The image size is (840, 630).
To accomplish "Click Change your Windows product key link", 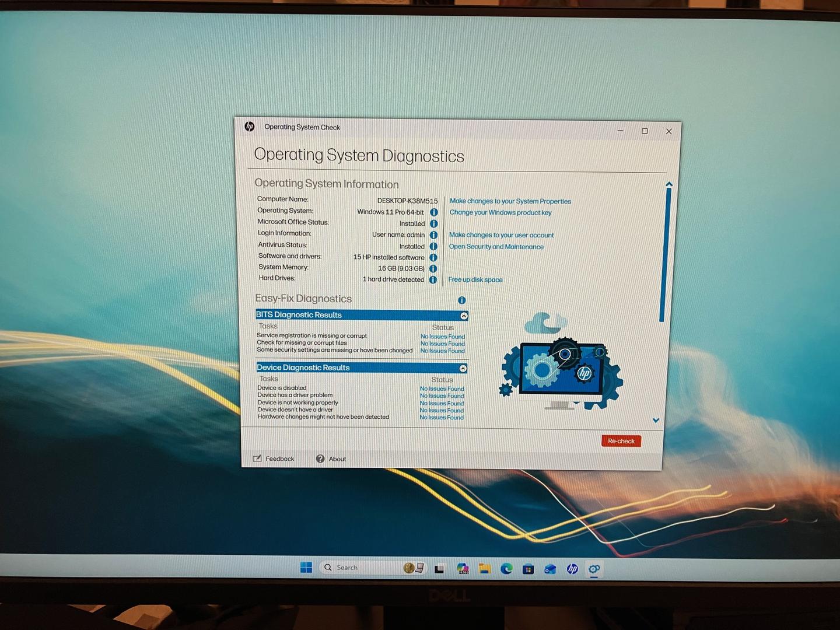I will pyautogui.click(x=500, y=212).
